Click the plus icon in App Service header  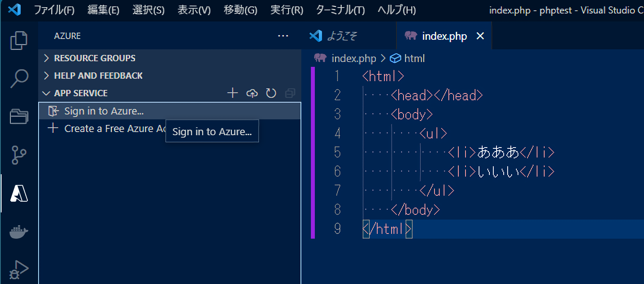233,93
